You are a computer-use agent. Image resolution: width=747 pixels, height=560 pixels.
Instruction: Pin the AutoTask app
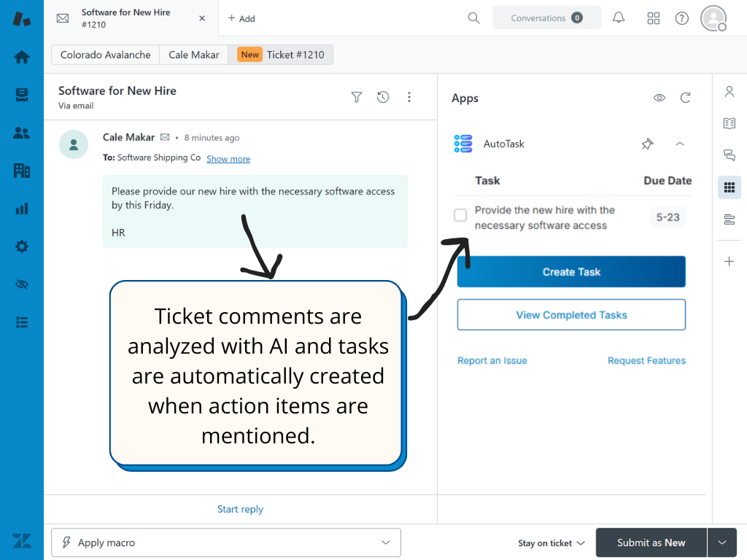pyautogui.click(x=647, y=144)
